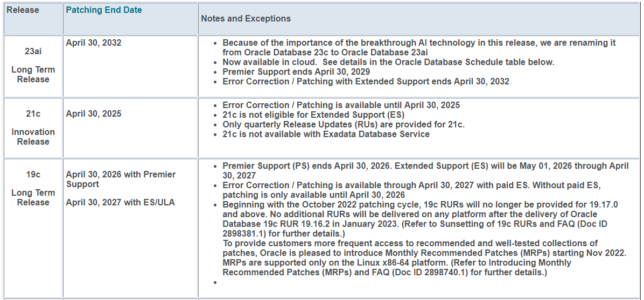Click April 30, 2032 in the patching date column

[94, 43]
